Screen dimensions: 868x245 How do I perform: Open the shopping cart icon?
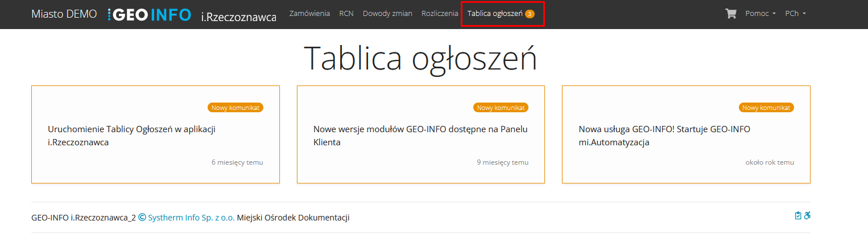[x=730, y=14]
